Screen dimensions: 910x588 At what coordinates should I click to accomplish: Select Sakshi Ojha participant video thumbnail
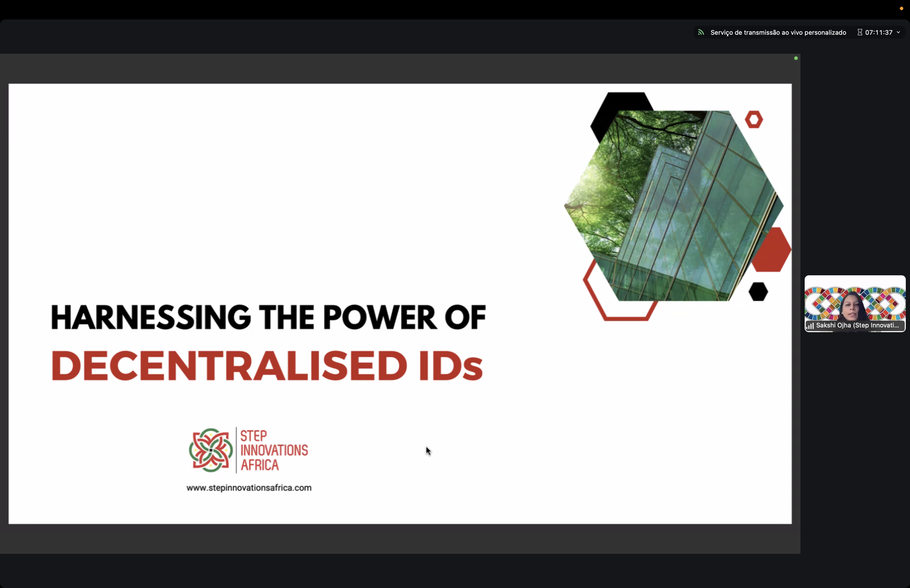click(x=855, y=303)
